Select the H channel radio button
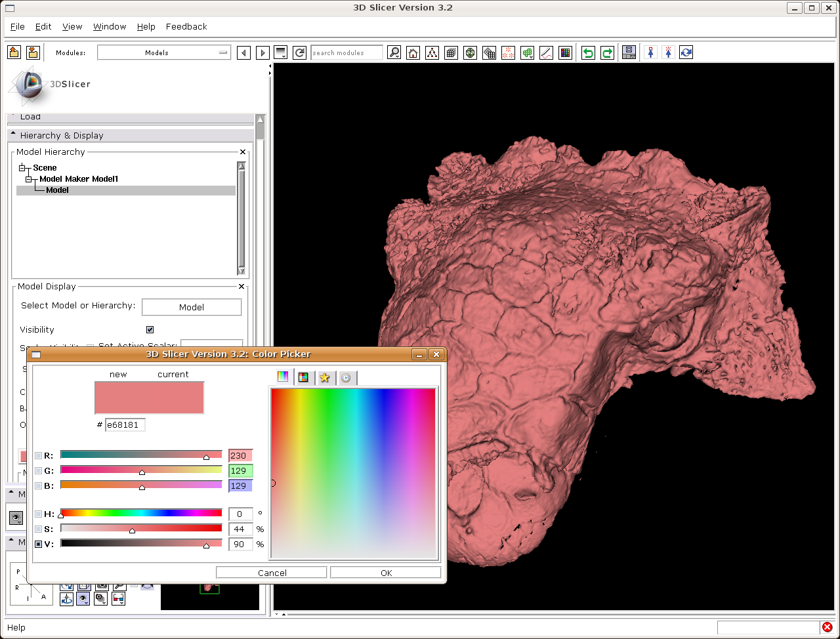The height and width of the screenshot is (639, 840). click(39, 514)
